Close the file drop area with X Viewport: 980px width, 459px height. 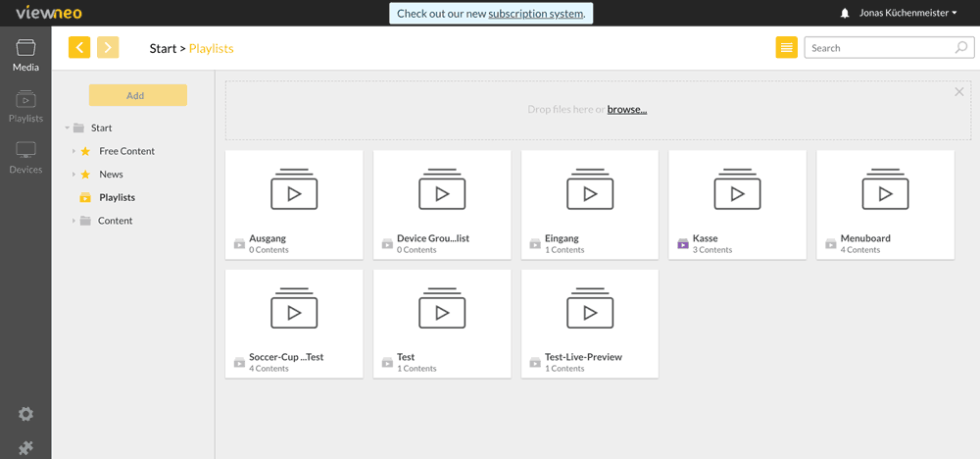click(959, 92)
